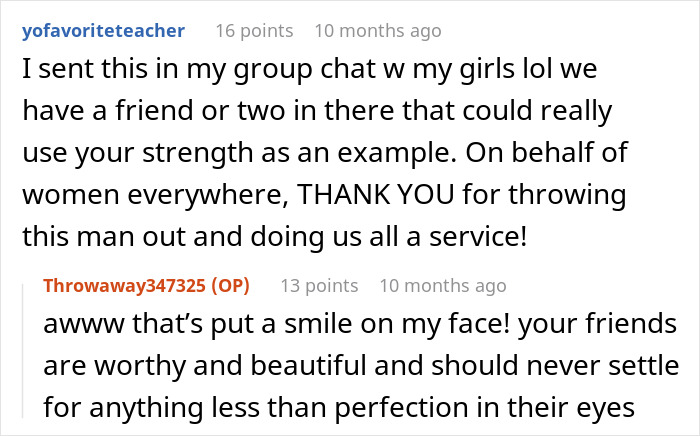Open Throwaway347325's user profile
The height and width of the screenshot is (436, 700).
coord(124,286)
